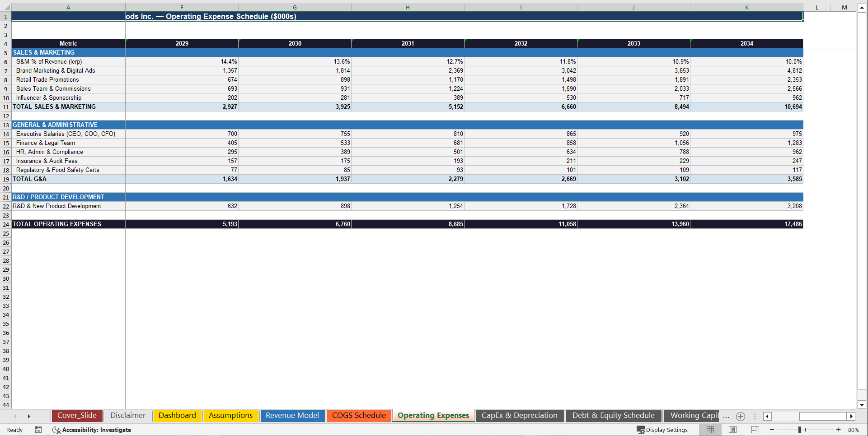Select the Normal view icon in status bar
The height and width of the screenshot is (436, 868).
tap(710, 430)
